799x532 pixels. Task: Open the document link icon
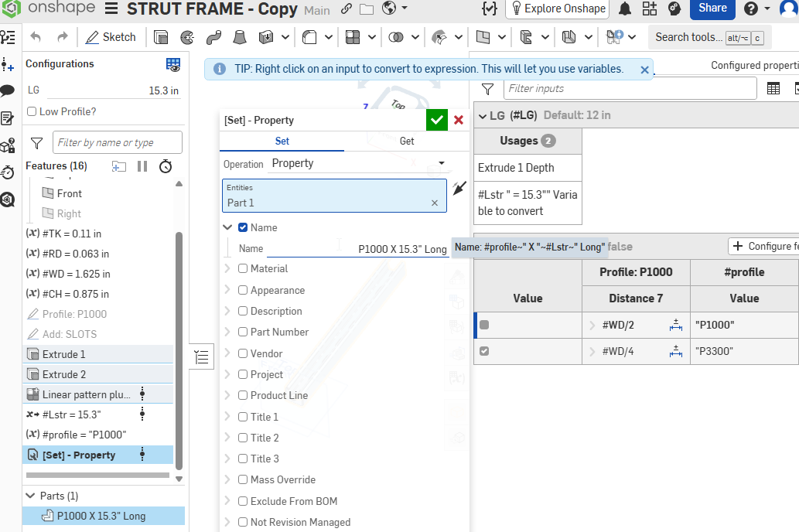pos(347,9)
